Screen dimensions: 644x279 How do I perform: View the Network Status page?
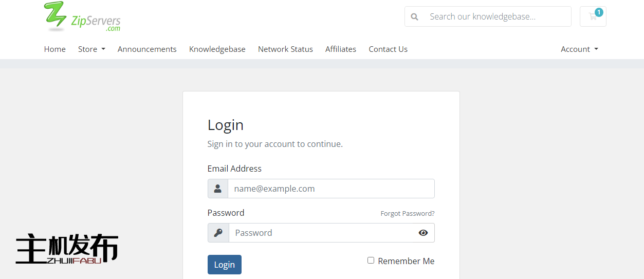[285, 49]
